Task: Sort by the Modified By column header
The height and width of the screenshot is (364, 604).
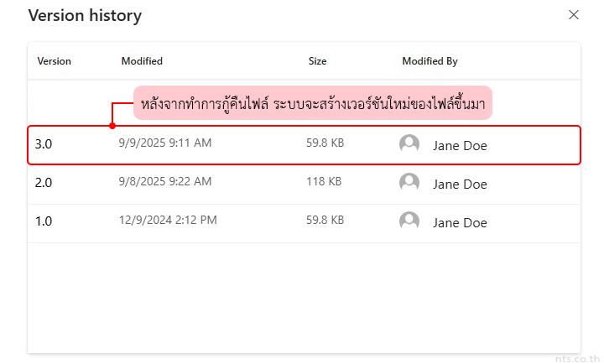Action: [430, 61]
